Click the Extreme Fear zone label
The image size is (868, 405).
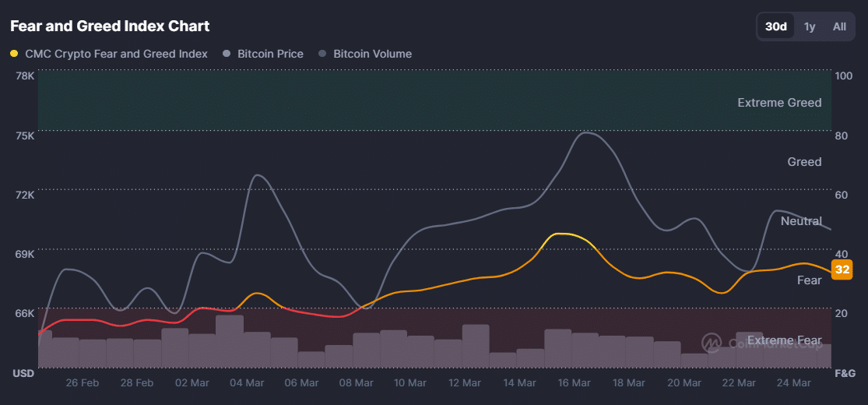tap(784, 340)
